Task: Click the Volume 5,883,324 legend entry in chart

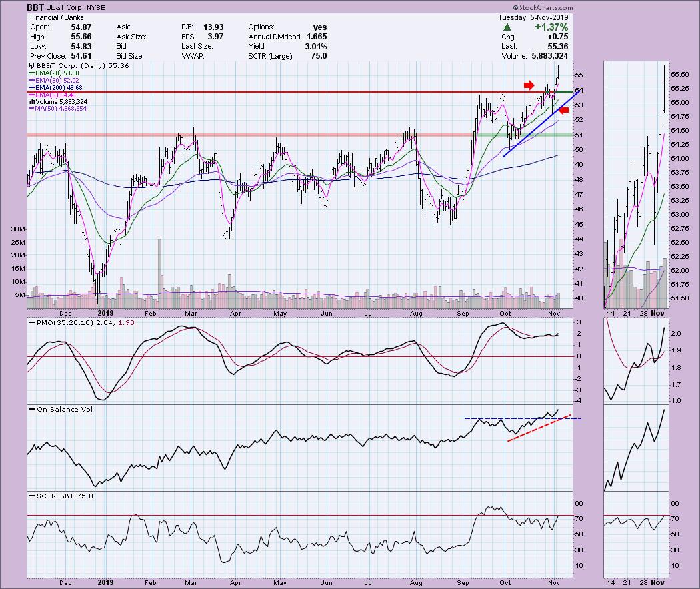Action: click(x=57, y=102)
